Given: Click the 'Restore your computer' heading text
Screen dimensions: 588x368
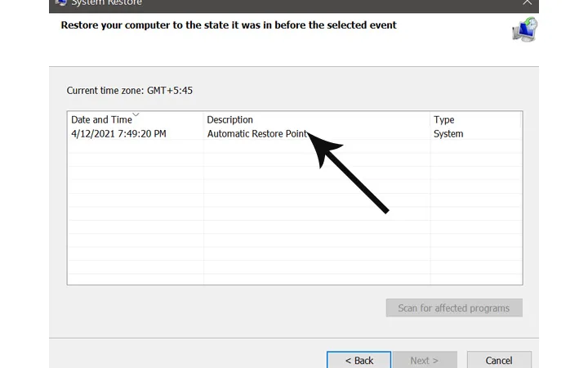Looking at the screenshot, I should (229, 25).
